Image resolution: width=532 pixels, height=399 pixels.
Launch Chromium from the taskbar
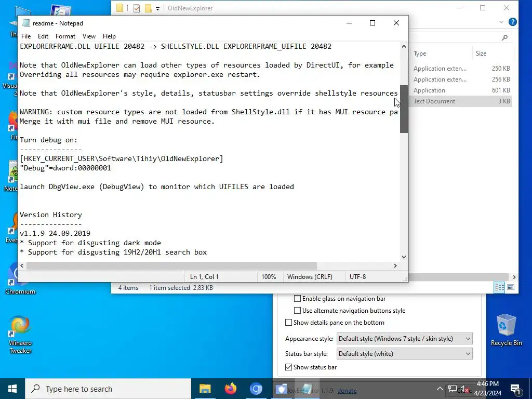[x=256, y=389]
